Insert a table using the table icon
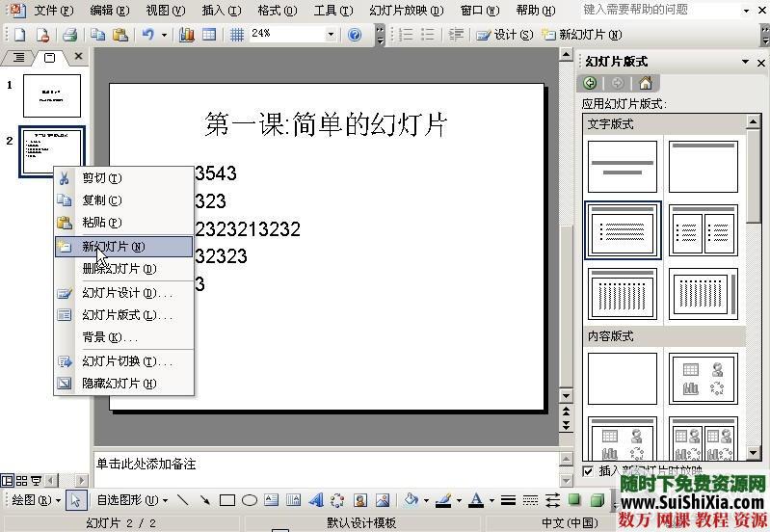770x532 pixels. (x=209, y=35)
